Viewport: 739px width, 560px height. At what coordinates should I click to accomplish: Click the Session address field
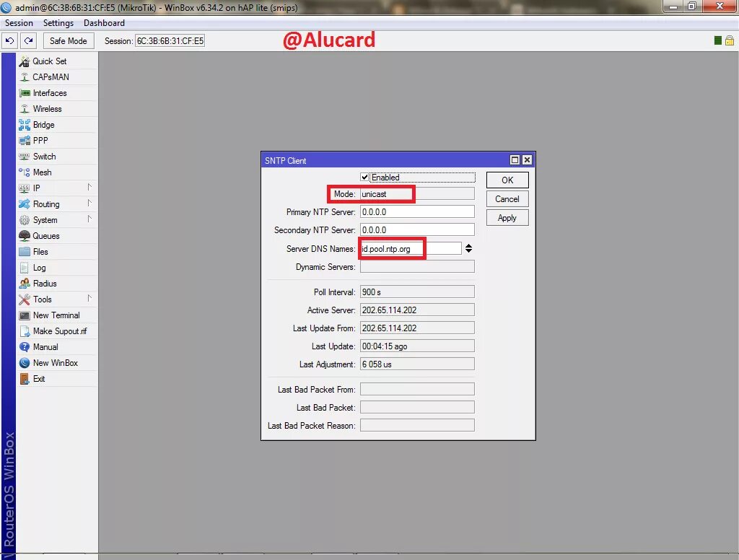(x=170, y=41)
